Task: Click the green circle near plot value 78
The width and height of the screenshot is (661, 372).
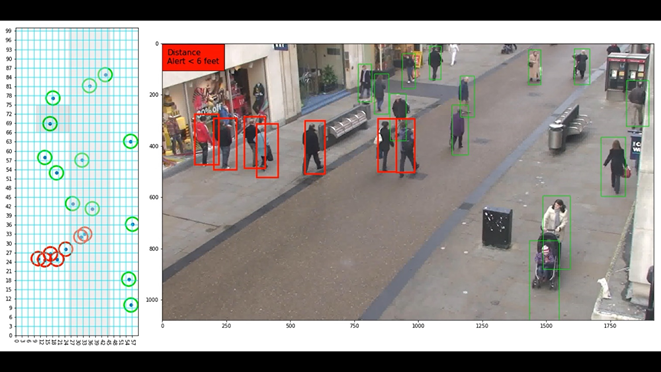Action: (x=53, y=98)
